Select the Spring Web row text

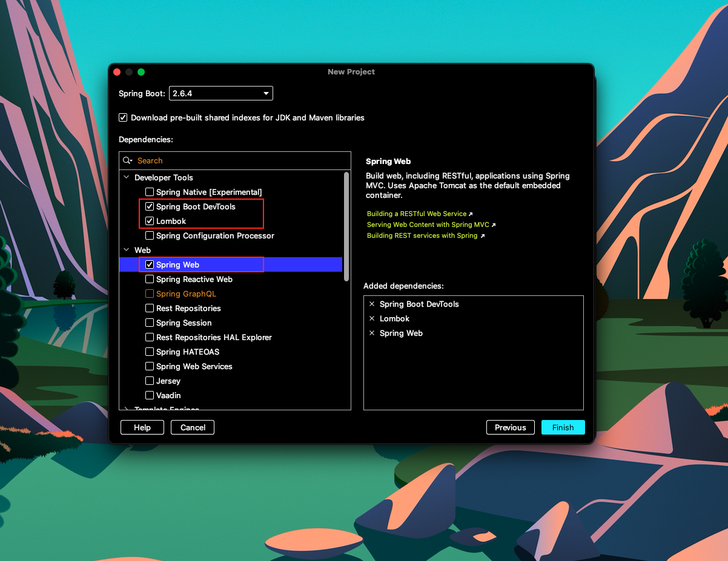177,264
